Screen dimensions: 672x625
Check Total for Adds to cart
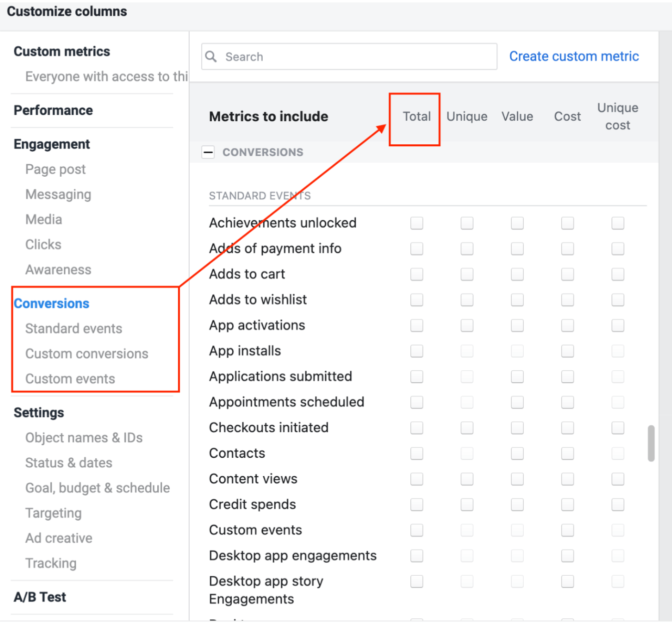click(x=416, y=274)
